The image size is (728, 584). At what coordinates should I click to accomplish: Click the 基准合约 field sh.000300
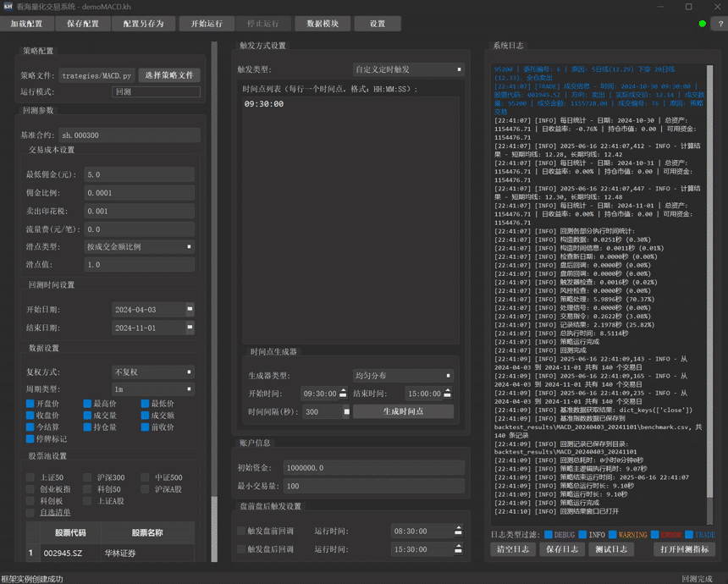[130, 135]
